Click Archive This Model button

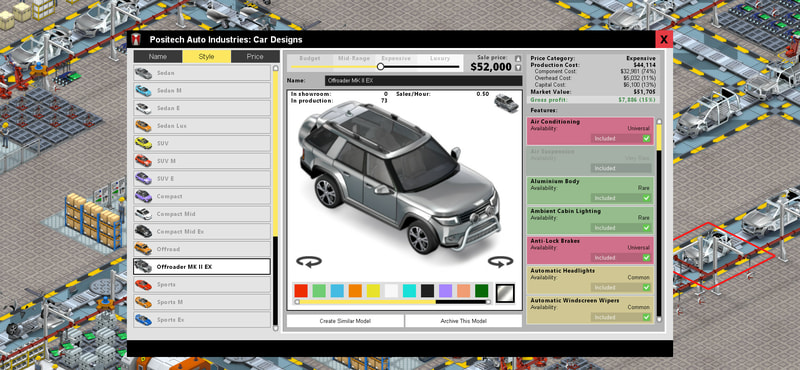tap(463, 321)
